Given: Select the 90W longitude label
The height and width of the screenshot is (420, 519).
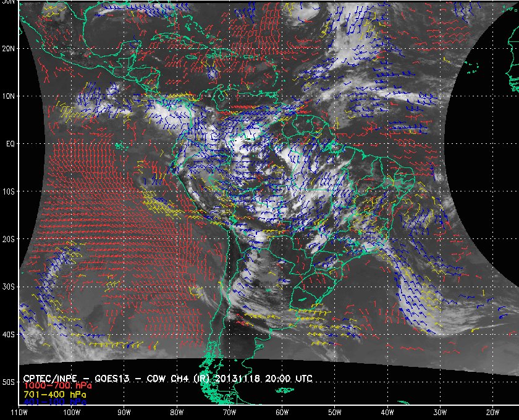Looking at the screenshot, I should [124, 412].
